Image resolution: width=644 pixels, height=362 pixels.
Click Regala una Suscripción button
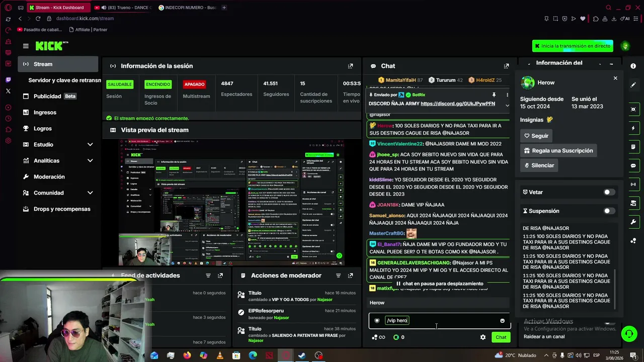[558, 150]
